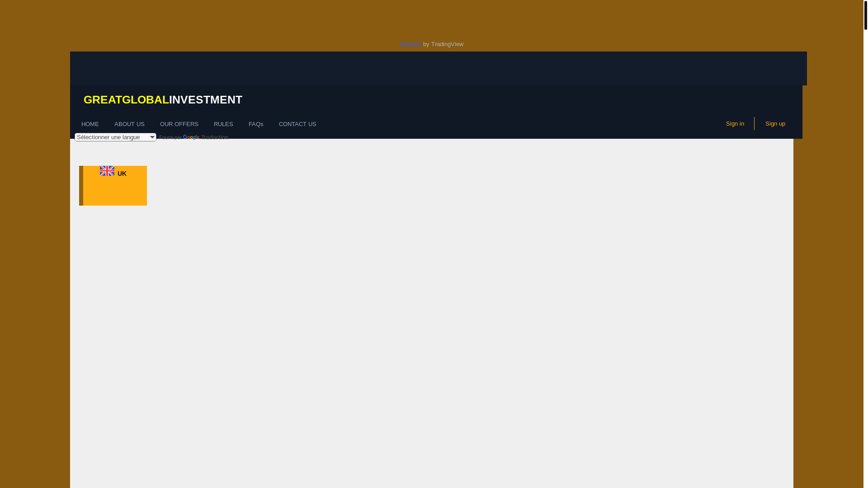Click the UK flag icon
This screenshot has height=488, width=868.
pyautogui.click(x=107, y=171)
